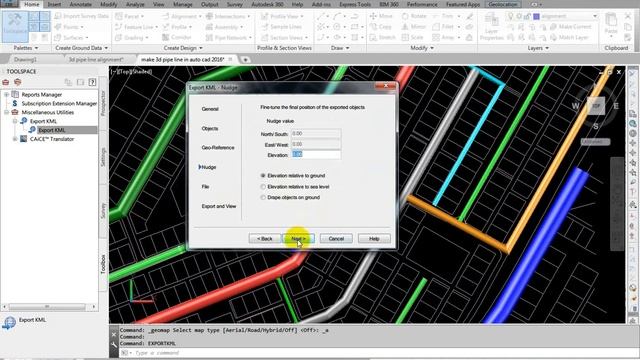Click the Toolspace help question mark icon
Viewport: 640px width, 360px height.
tap(93, 82)
